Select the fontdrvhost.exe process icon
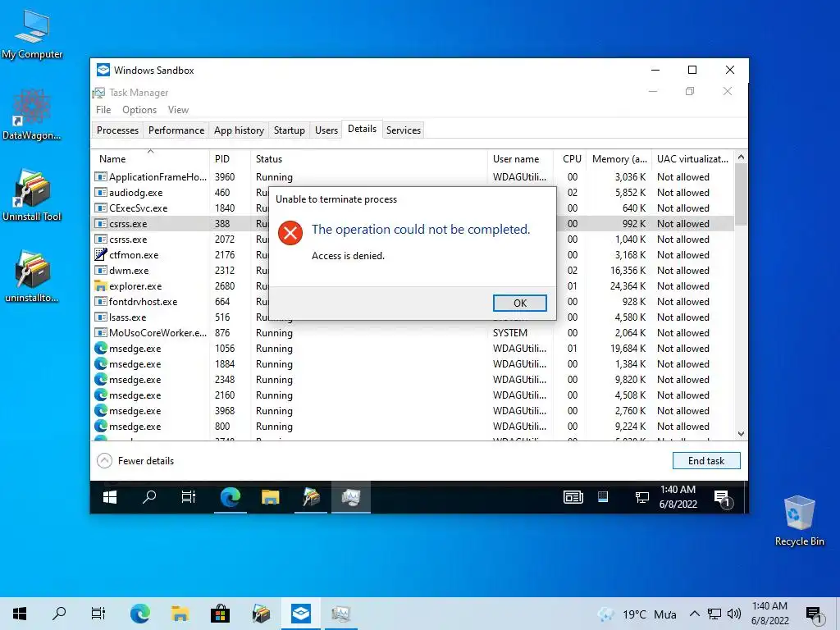The image size is (840, 630). [100, 302]
